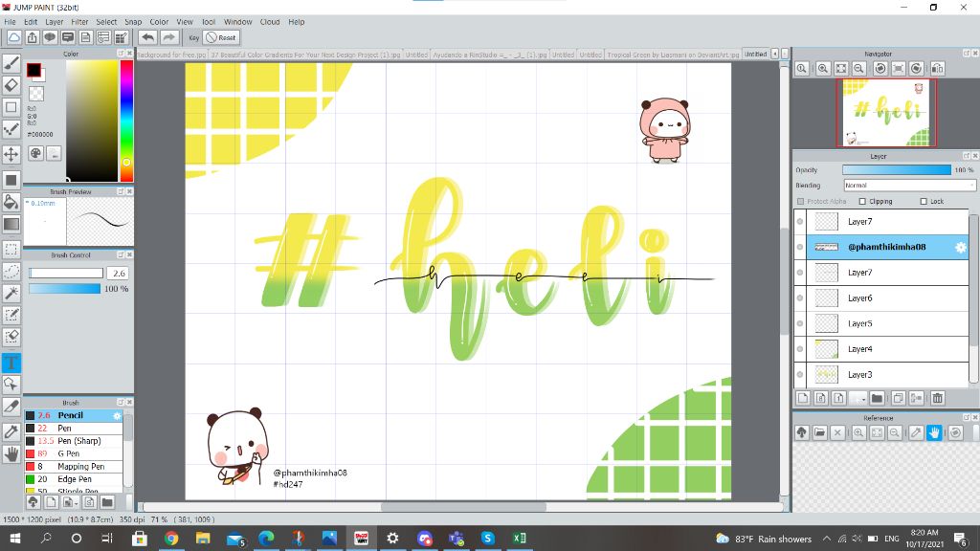Open the Cloud menu
Viewport: 980px width, 551px height.
[270, 22]
